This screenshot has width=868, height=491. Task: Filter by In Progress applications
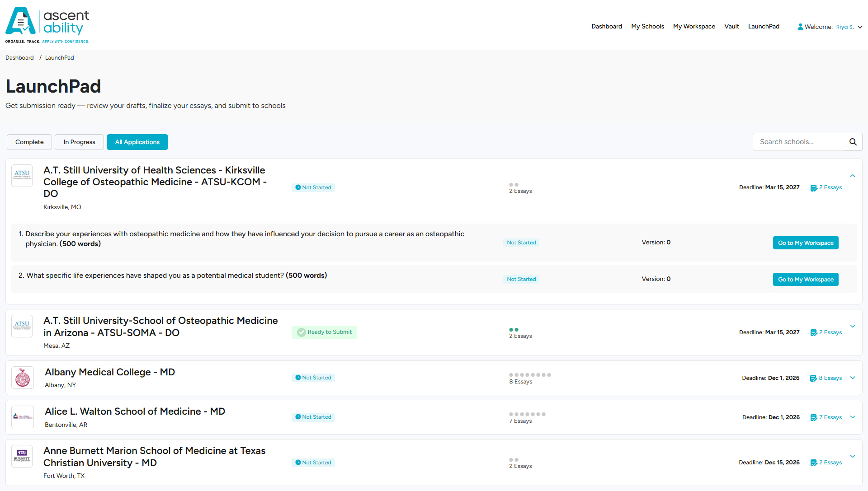point(79,142)
